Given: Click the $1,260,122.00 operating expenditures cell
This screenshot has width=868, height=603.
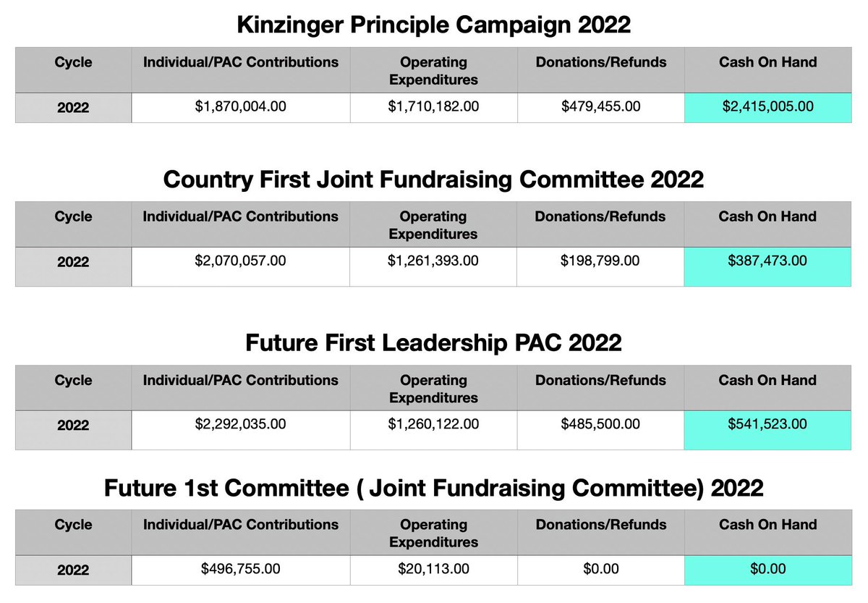Looking at the screenshot, I should pos(433,425).
